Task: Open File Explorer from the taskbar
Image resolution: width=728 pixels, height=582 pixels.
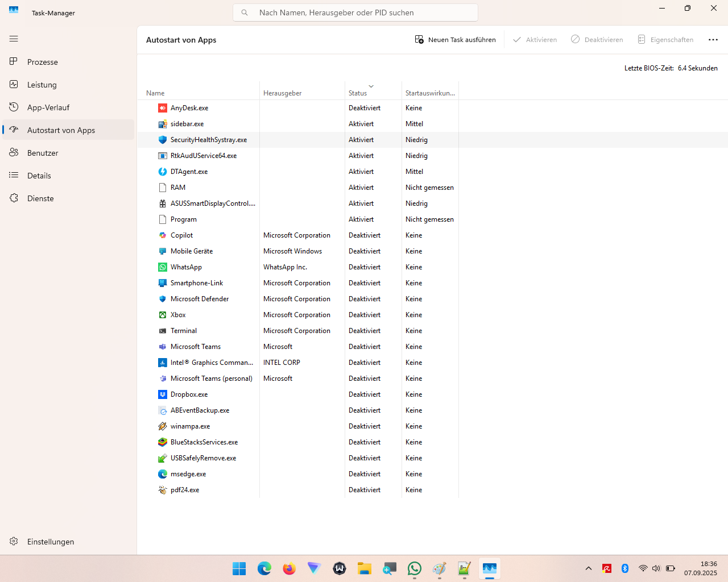Action: tap(365, 568)
